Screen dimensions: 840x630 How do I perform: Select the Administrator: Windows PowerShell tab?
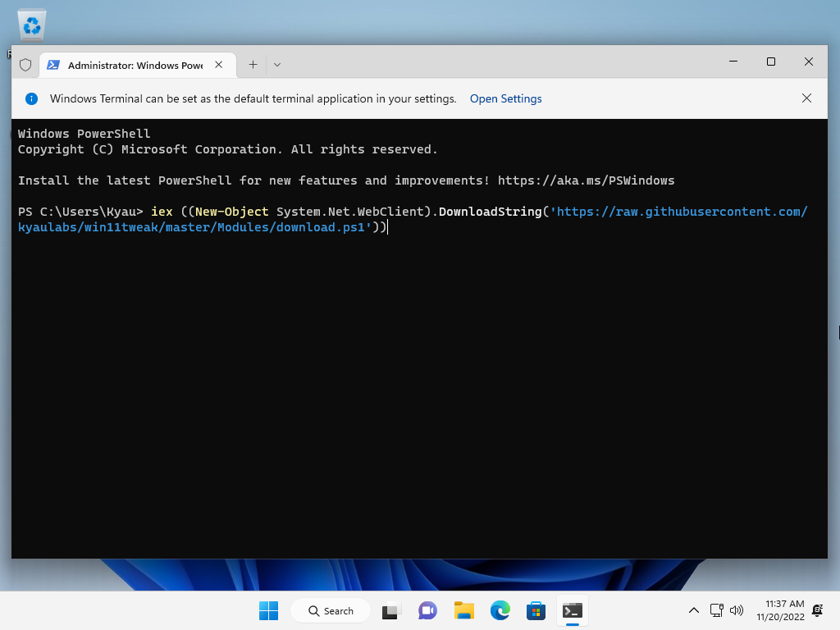[x=138, y=65]
